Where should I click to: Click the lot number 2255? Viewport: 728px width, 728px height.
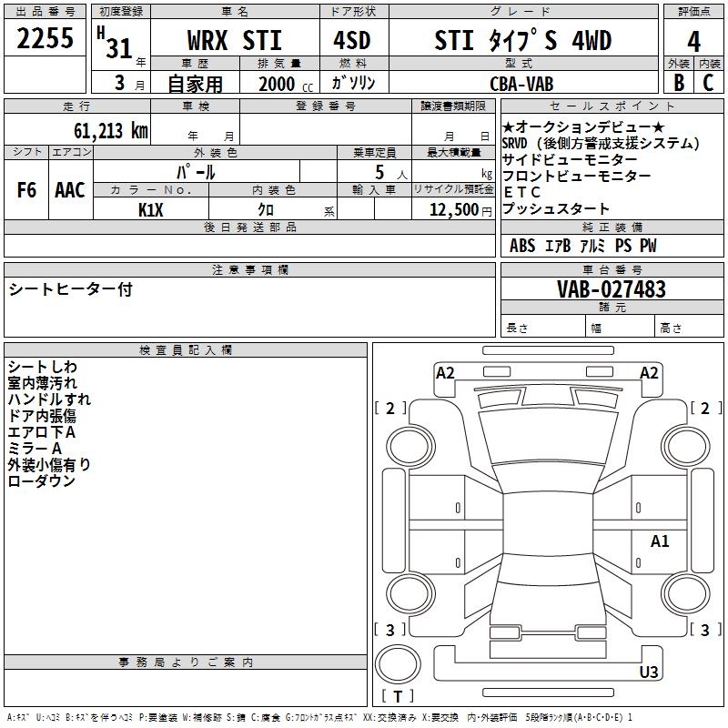point(45,39)
